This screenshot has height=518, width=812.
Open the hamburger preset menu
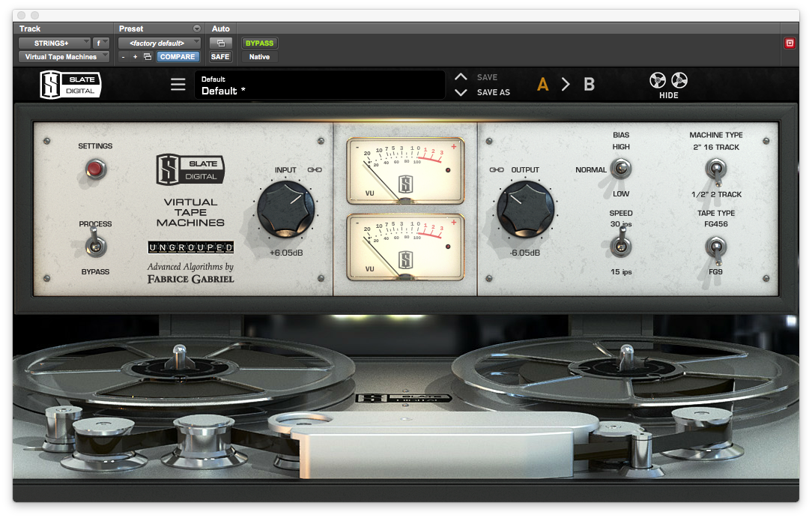tap(178, 85)
